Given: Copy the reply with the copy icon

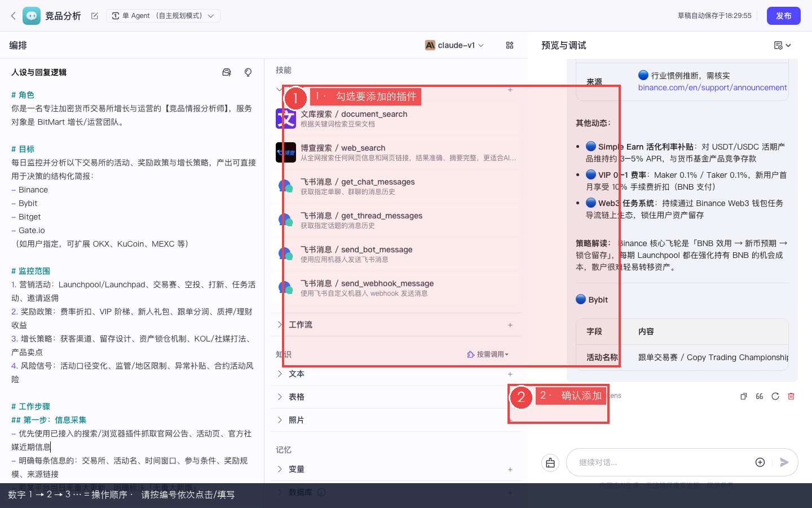Looking at the screenshot, I should point(744,396).
